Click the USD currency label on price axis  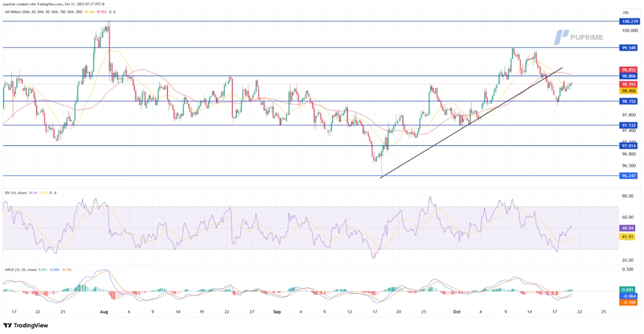coord(625,12)
